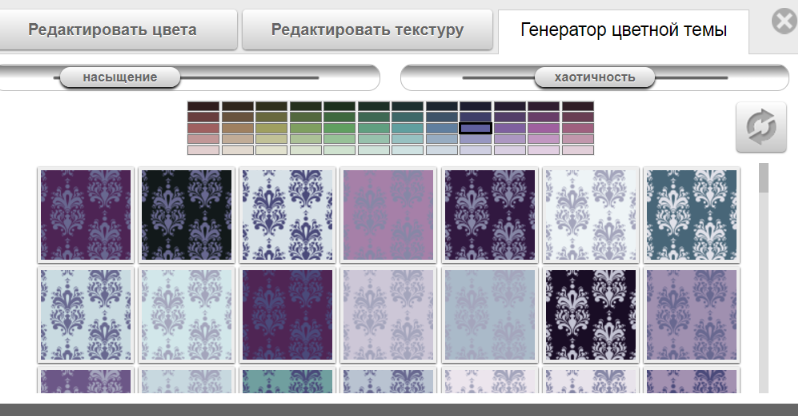This screenshot has height=416, width=798.
Task: Pick the teal swatch in the palette middle row
Action: (x=408, y=128)
